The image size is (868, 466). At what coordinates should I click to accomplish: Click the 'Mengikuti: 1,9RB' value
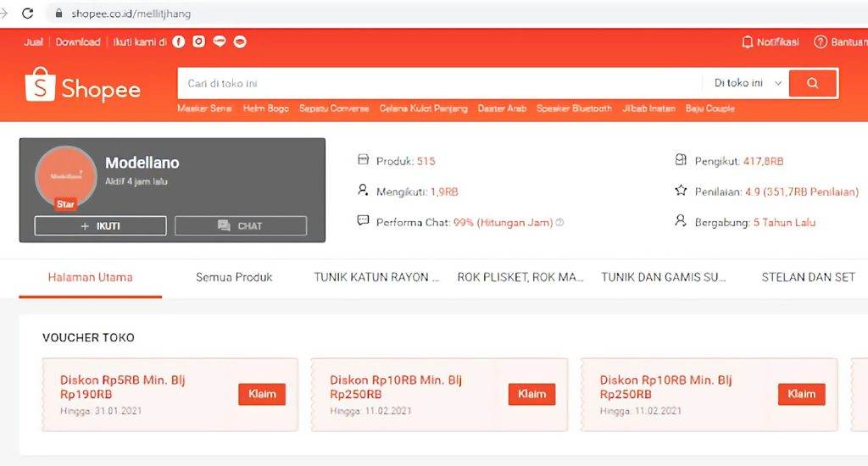(444, 192)
